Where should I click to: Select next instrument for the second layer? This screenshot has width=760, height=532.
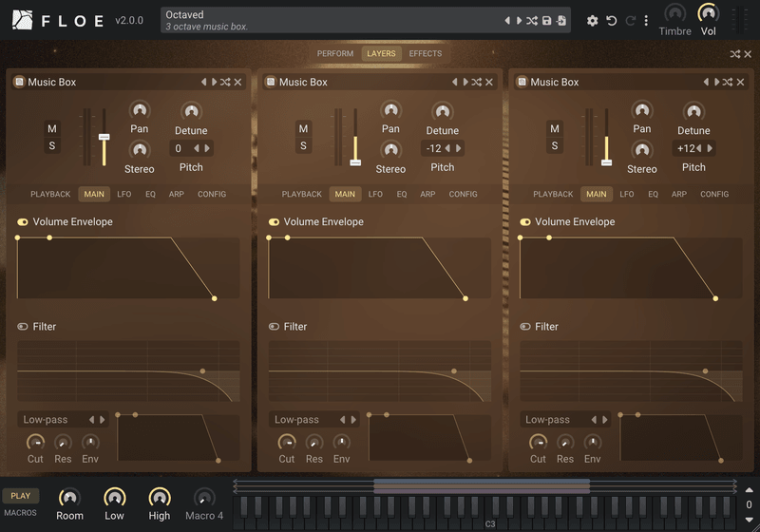pyautogui.click(x=465, y=82)
